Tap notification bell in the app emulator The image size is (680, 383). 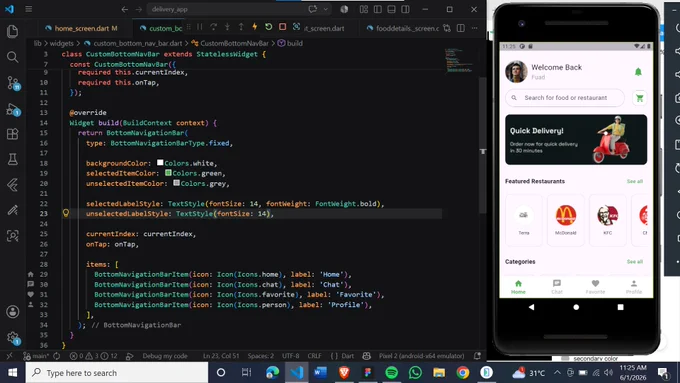coord(638,72)
